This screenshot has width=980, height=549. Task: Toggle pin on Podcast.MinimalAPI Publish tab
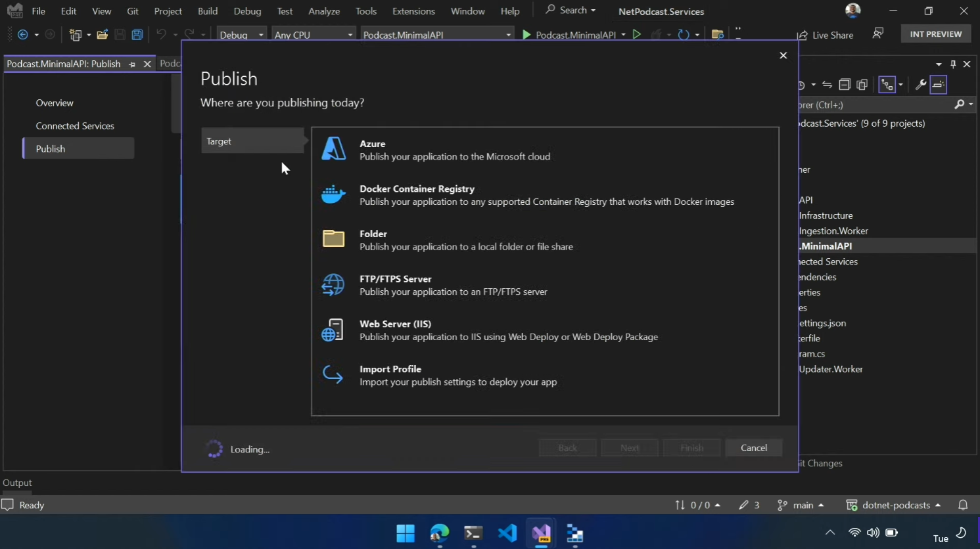pyautogui.click(x=132, y=64)
